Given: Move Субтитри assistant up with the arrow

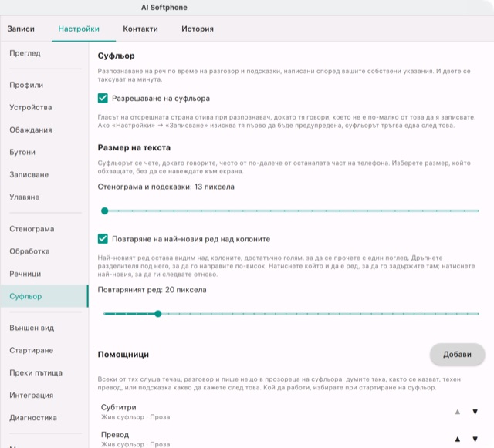Looking at the screenshot, I should (458, 412).
